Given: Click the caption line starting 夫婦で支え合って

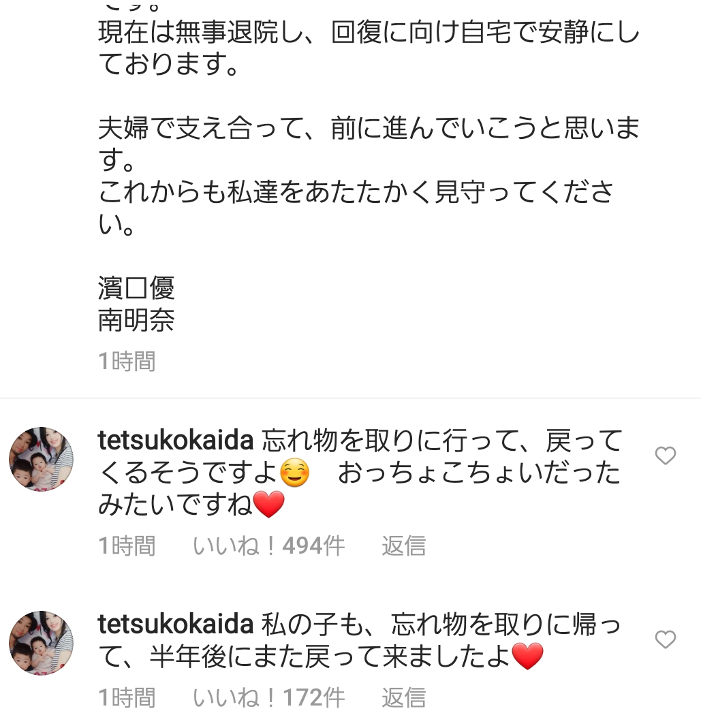Looking at the screenshot, I should click(368, 129).
